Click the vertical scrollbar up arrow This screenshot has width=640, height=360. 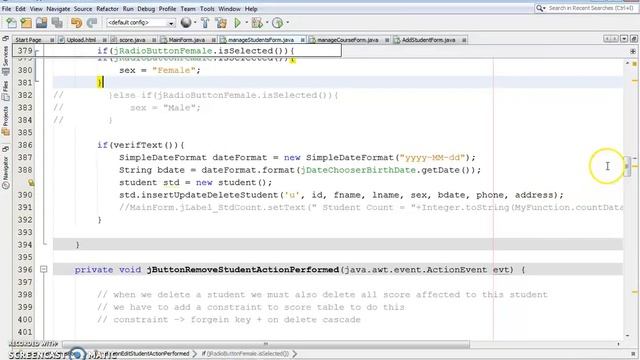tap(627, 63)
